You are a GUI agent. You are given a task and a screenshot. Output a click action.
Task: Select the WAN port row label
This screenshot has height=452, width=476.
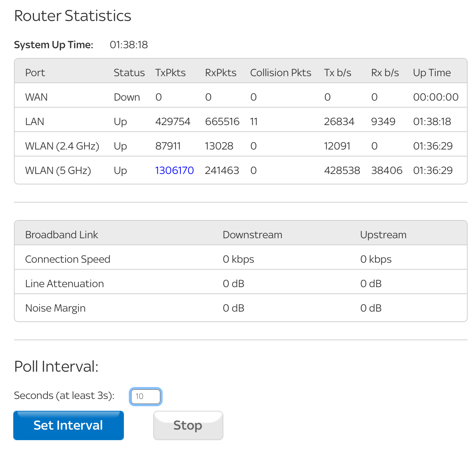coord(36,97)
